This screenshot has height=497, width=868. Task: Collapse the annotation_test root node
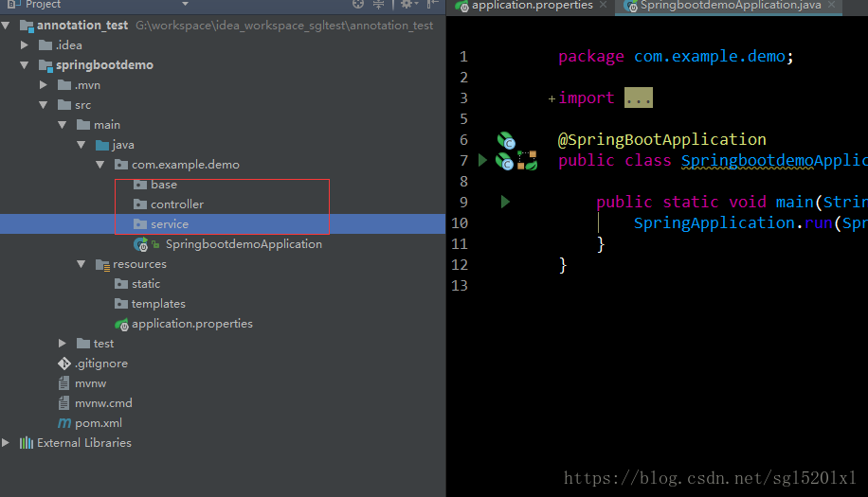[x=6, y=25]
